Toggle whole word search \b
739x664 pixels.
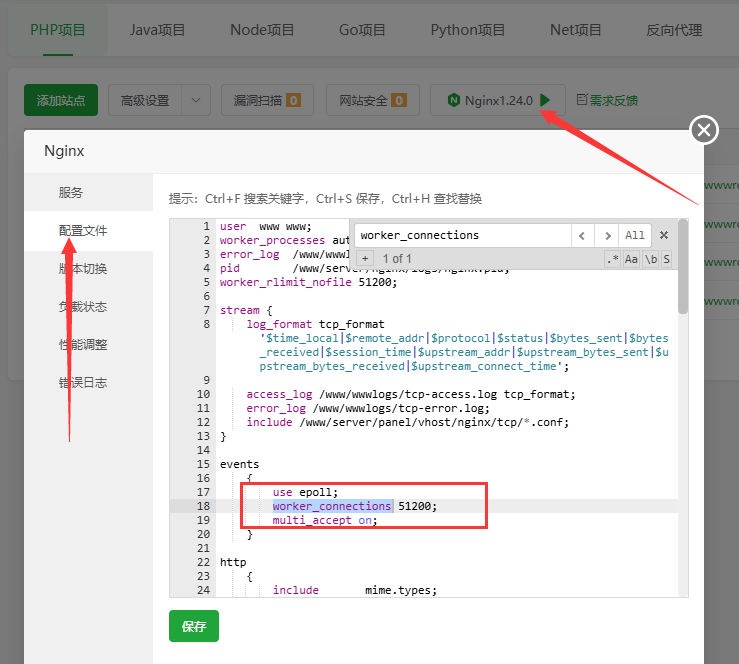coord(651,259)
